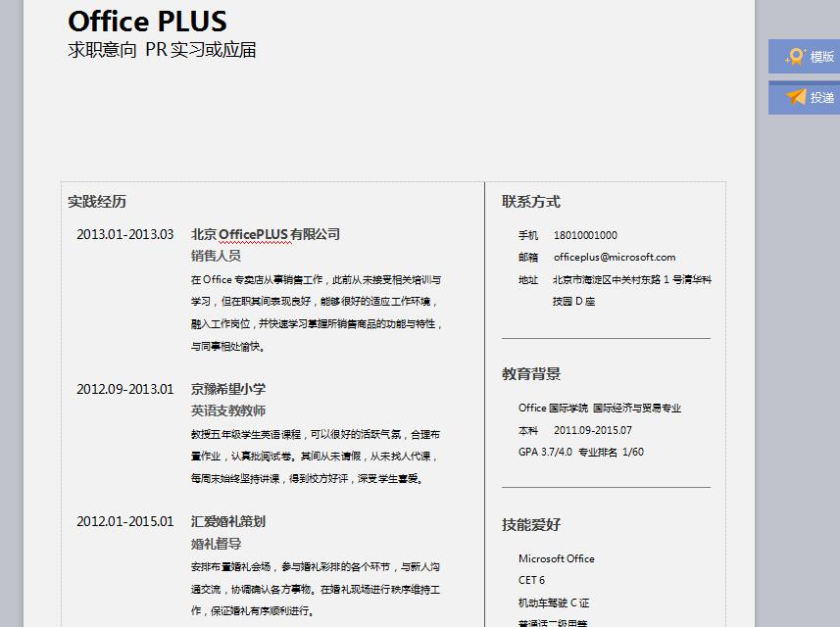Select the 实践经历 section heading
Image resolution: width=840 pixels, height=627 pixels.
click(x=97, y=202)
